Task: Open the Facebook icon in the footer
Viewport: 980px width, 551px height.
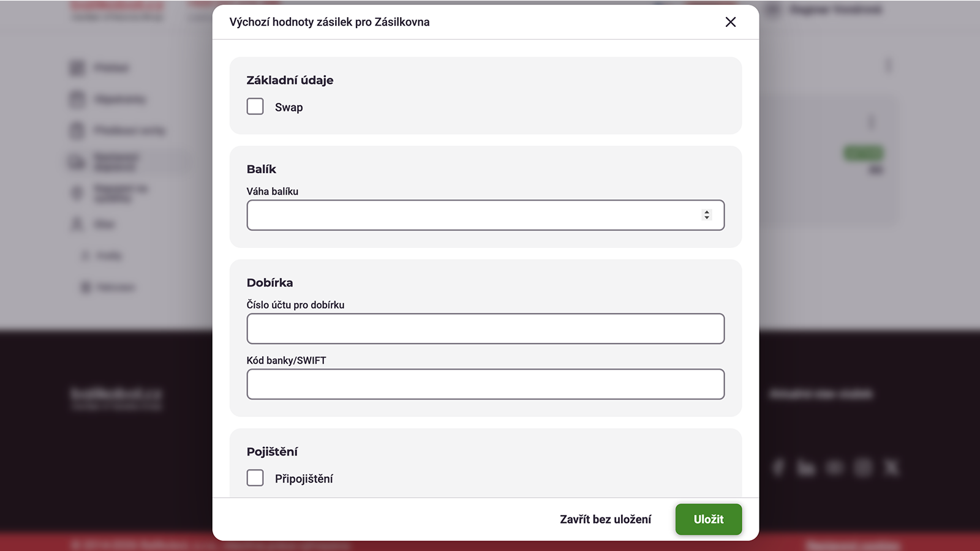Action: (778, 468)
